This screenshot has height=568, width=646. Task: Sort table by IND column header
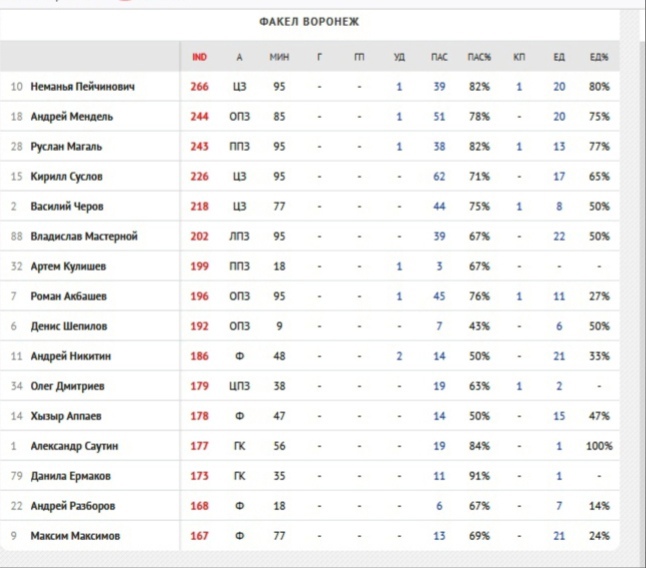click(199, 57)
